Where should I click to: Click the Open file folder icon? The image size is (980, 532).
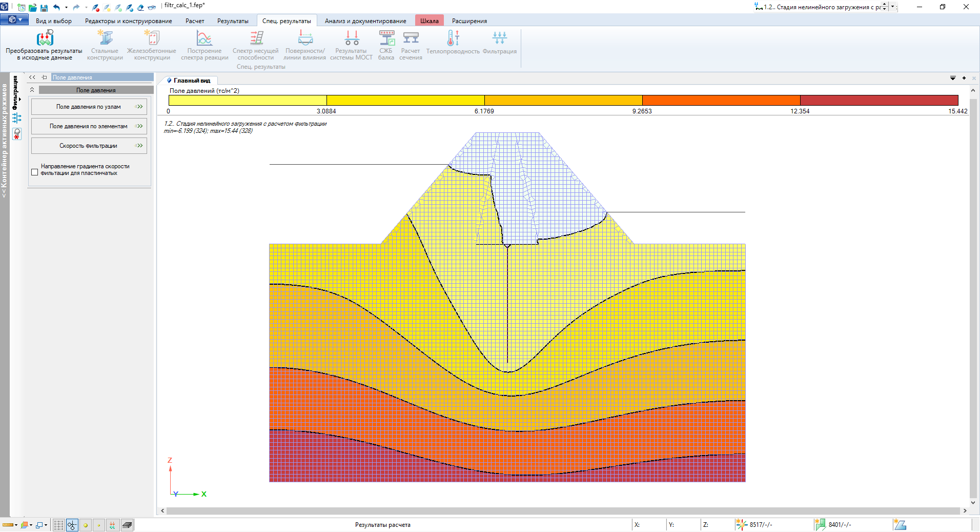coord(33,8)
